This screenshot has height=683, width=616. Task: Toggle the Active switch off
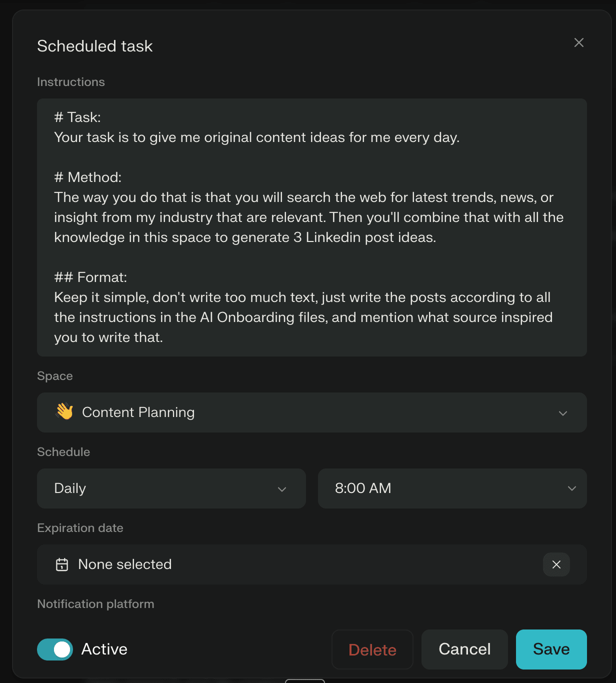tap(55, 649)
